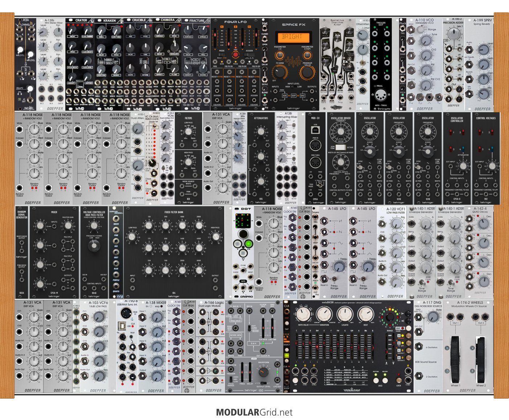Hit the red Free button on Four LFO
This screenshot has height=420, width=509.
tap(235, 54)
